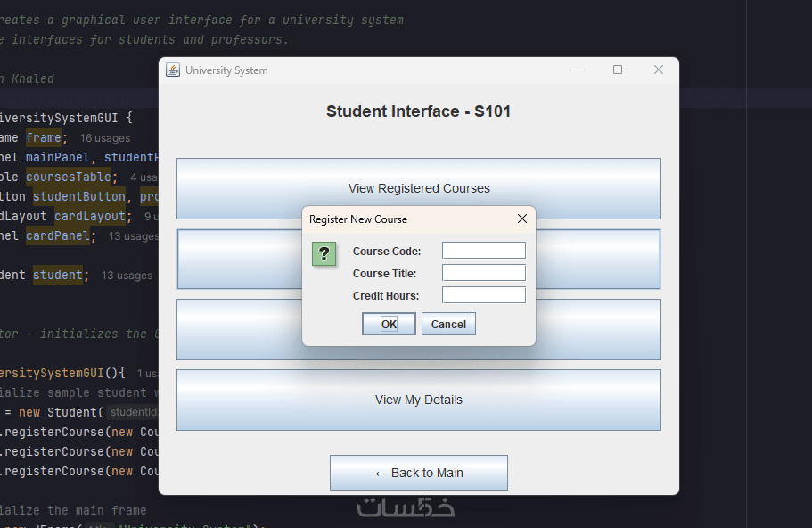
Task: Click the Register New Course dialog title bar
Action: pyautogui.click(x=401, y=219)
